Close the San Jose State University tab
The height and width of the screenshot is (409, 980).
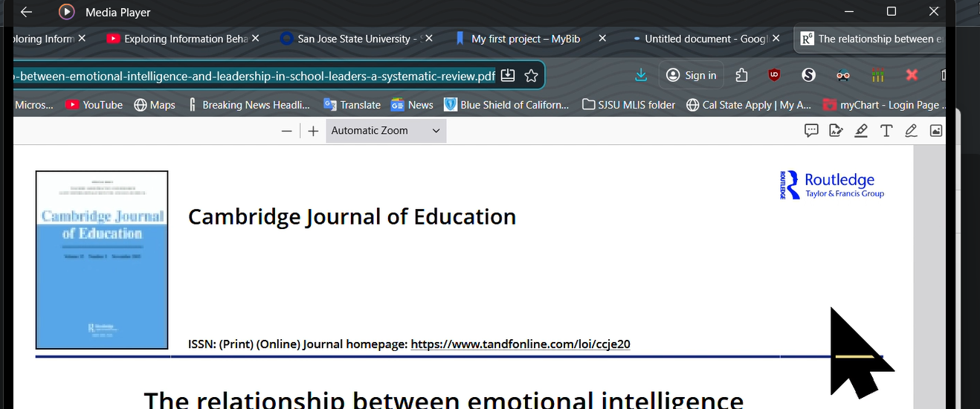tap(428, 38)
